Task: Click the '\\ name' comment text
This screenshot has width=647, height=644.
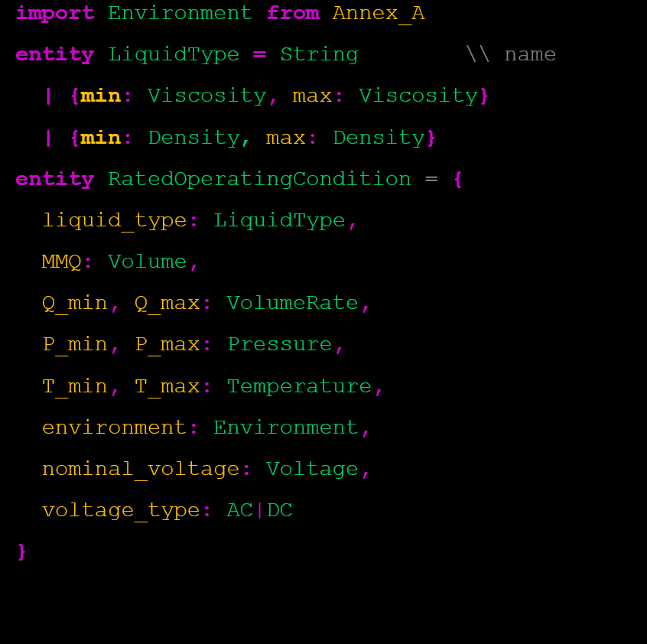Action: point(510,54)
